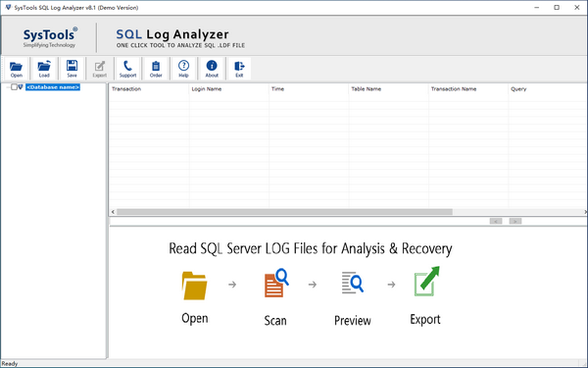
Task: Click the Open folder graphic in workflow
Action: click(x=194, y=286)
